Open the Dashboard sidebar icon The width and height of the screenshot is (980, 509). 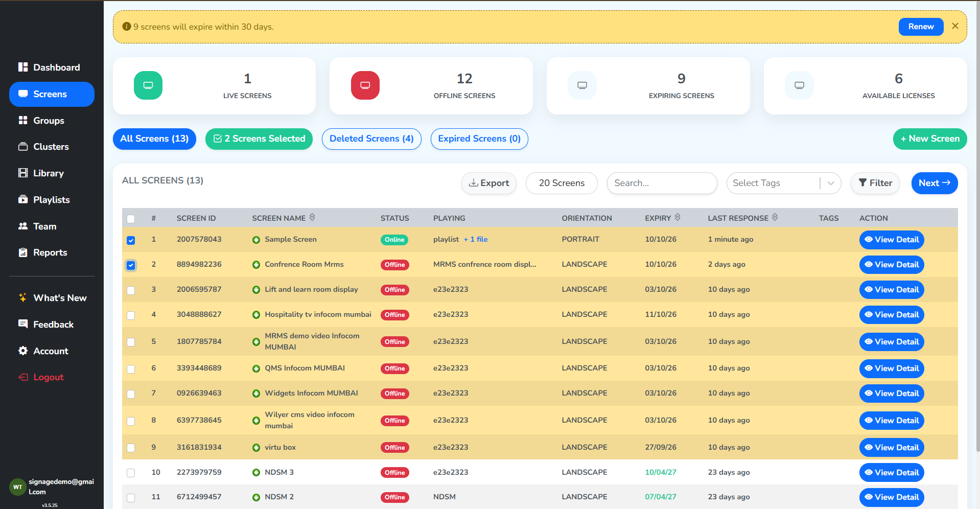click(x=23, y=67)
